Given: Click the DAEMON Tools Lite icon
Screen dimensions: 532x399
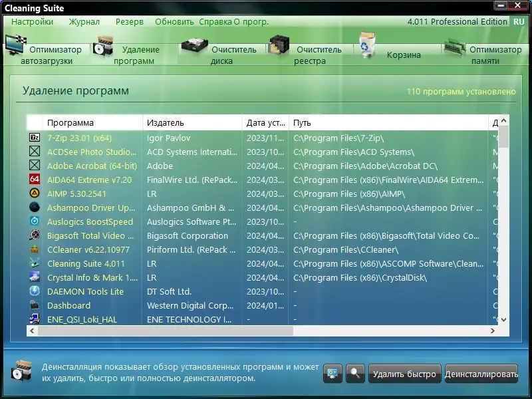Looking at the screenshot, I should [x=35, y=291].
